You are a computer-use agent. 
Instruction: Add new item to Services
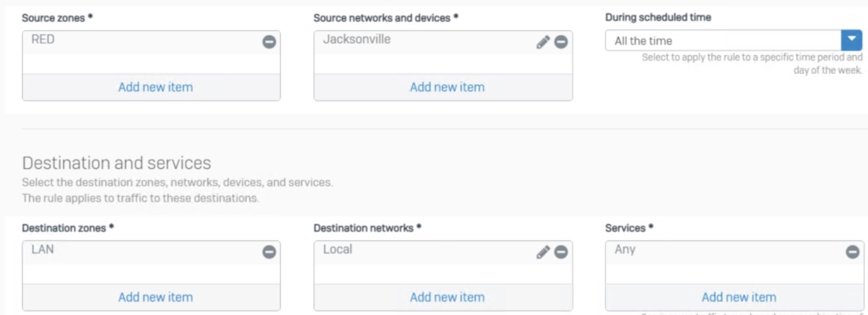tap(739, 297)
